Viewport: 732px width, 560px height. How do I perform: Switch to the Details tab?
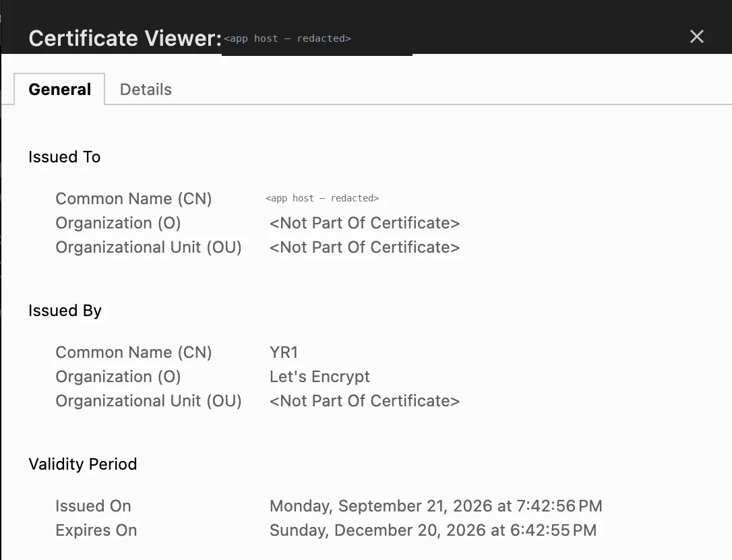146,89
